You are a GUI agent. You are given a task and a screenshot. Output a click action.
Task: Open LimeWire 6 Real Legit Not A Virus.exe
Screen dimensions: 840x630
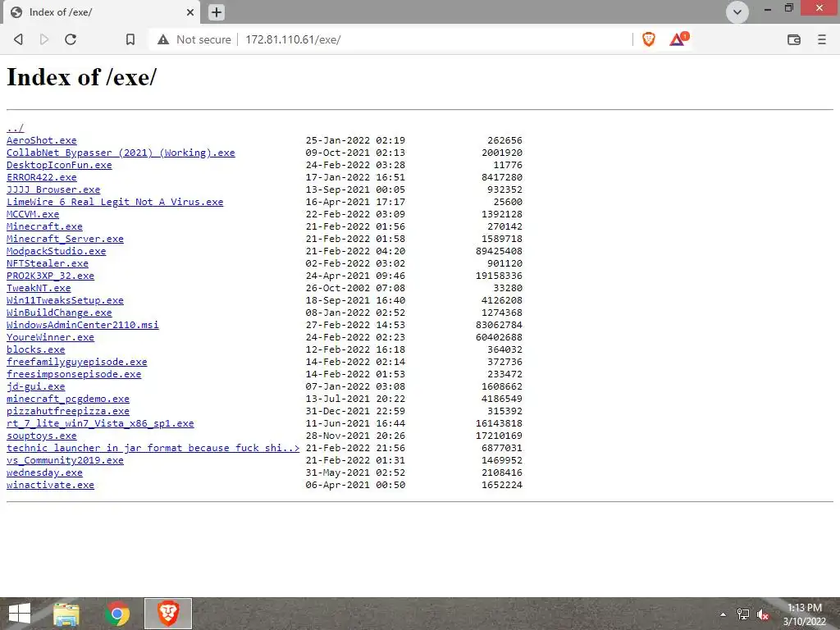pyautogui.click(x=115, y=202)
